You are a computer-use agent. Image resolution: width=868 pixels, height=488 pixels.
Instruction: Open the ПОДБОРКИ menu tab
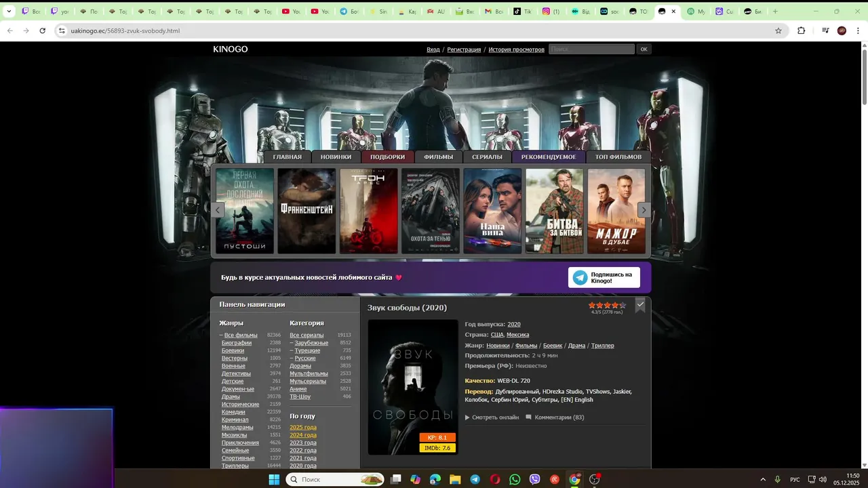click(387, 157)
